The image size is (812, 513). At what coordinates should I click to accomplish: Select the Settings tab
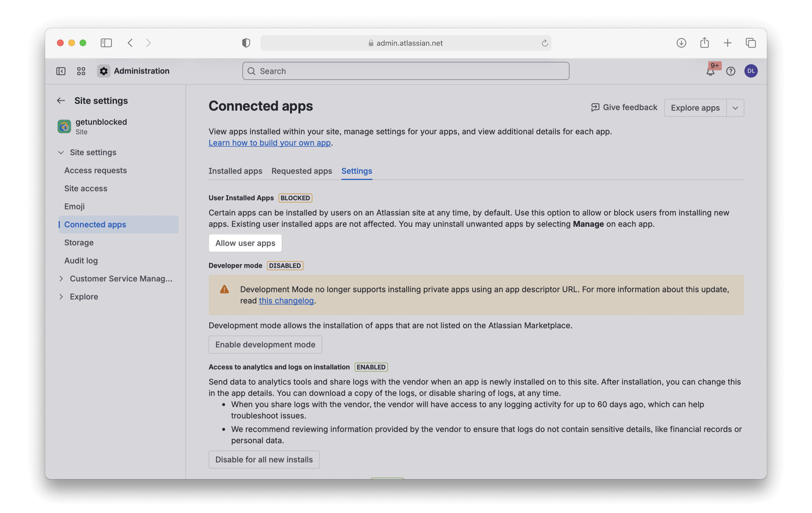pyautogui.click(x=357, y=171)
